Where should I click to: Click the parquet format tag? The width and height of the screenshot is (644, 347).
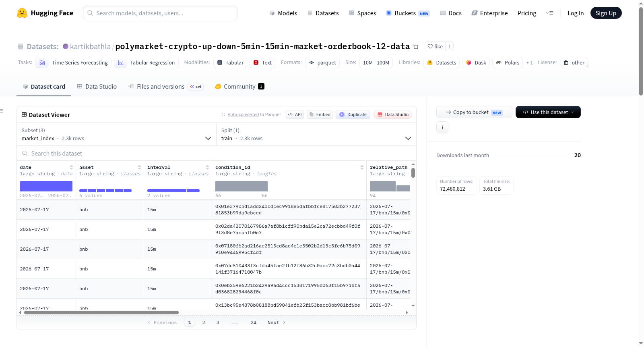[x=322, y=62]
